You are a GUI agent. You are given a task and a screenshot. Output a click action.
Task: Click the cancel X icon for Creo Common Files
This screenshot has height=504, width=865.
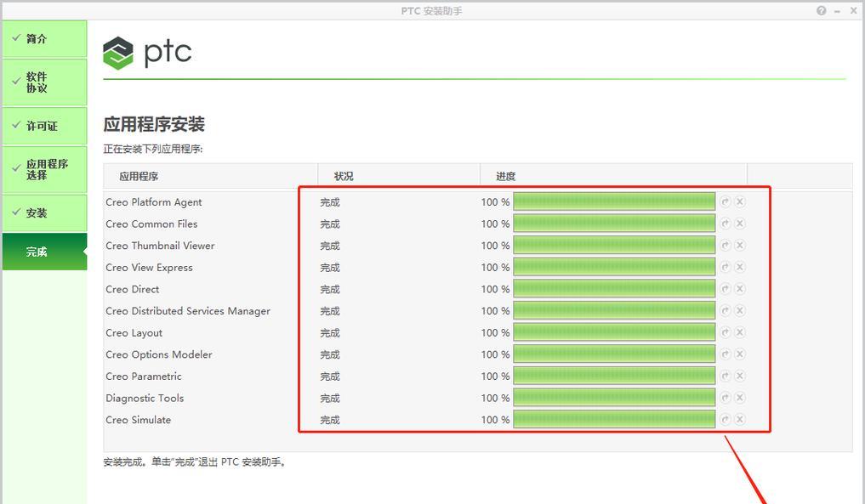tap(740, 224)
